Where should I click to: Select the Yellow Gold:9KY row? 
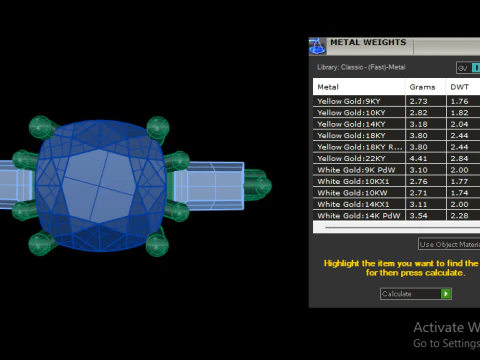coord(396,101)
